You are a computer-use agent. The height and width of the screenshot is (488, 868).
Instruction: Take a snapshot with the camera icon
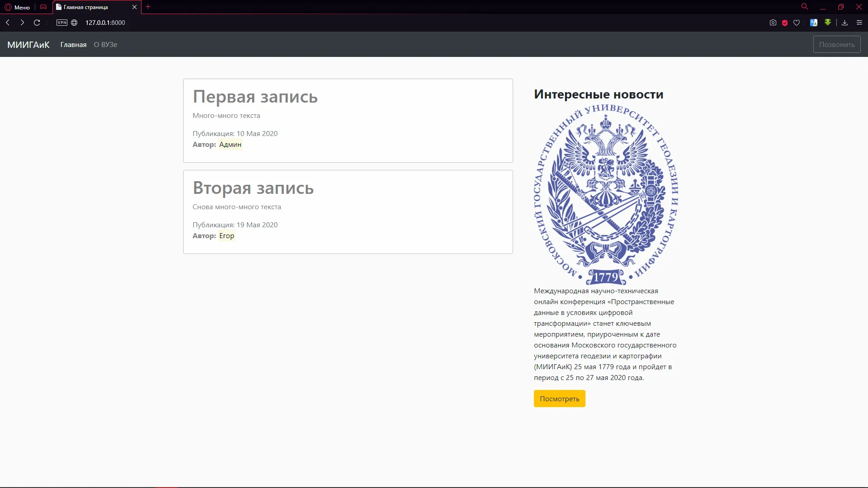(x=773, y=23)
